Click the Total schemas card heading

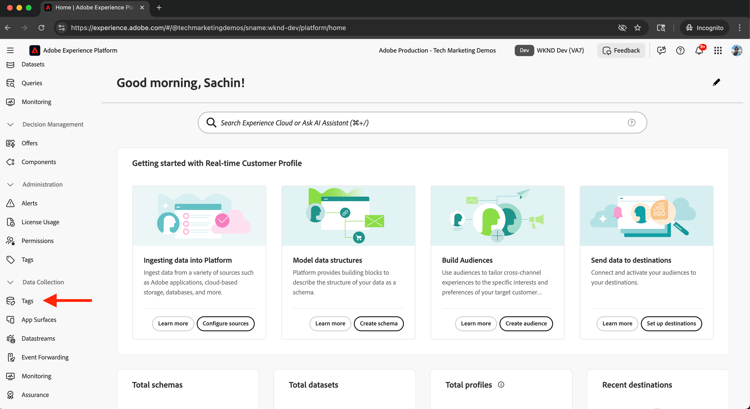157,385
